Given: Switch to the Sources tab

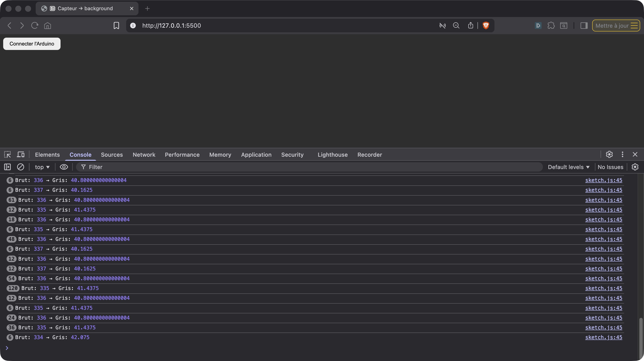Looking at the screenshot, I should pyautogui.click(x=112, y=155).
